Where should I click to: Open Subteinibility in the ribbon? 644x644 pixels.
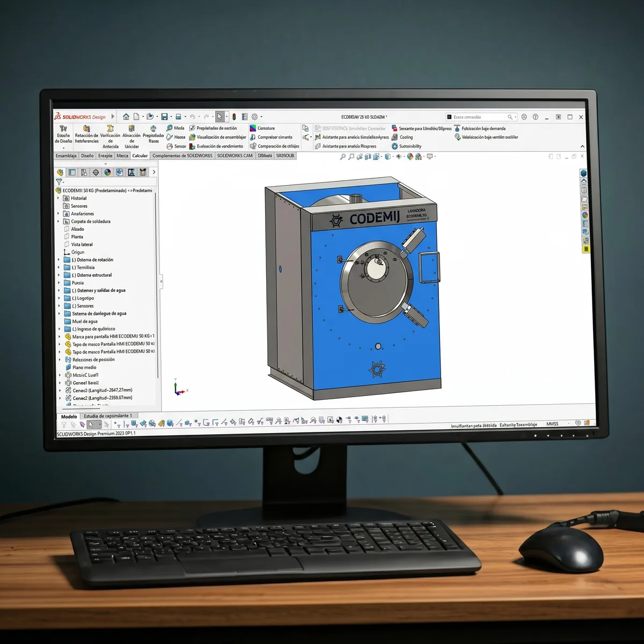tap(406, 146)
